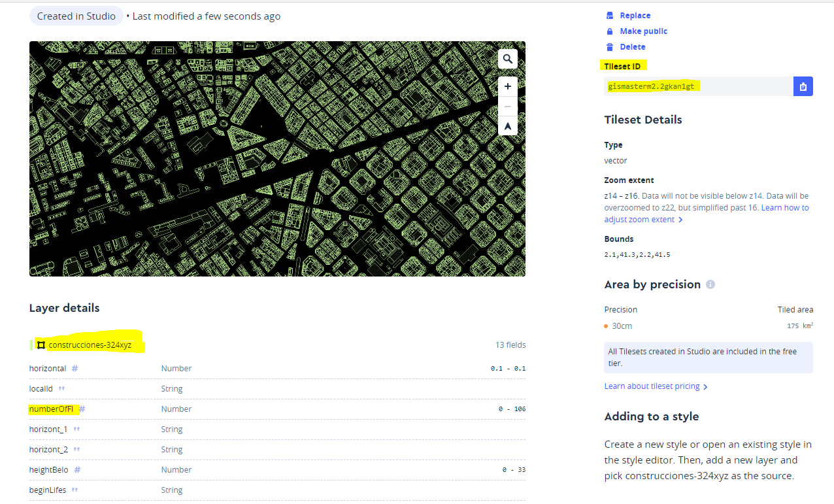834x504 pixels.
Task: Click number type icon beside numberOfFl field
Action: click(82, 409)
